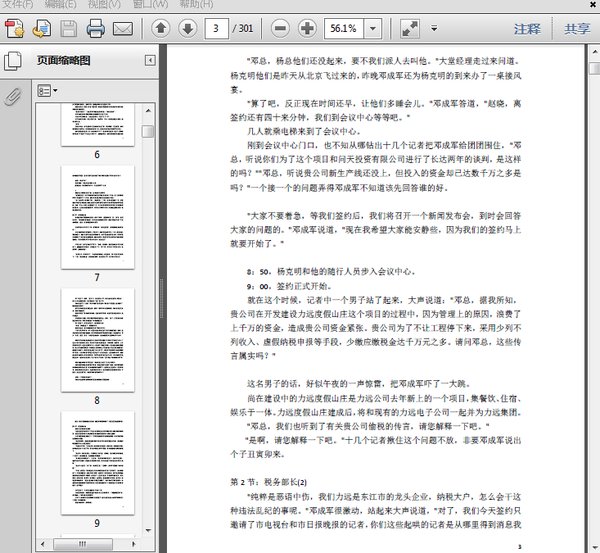Select page 9 thumbnail
The height and width of the screenshot is (553, 600).
click(x=98, y=463)
